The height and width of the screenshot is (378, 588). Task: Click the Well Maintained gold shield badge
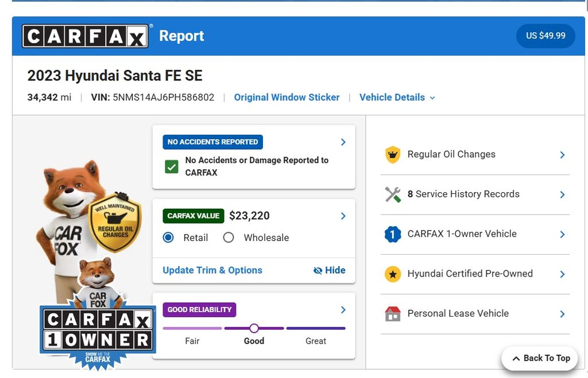(115, 222)
